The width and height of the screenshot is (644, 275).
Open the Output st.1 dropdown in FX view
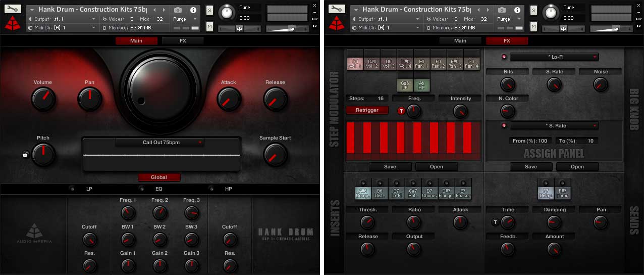(x=386, y=19)
